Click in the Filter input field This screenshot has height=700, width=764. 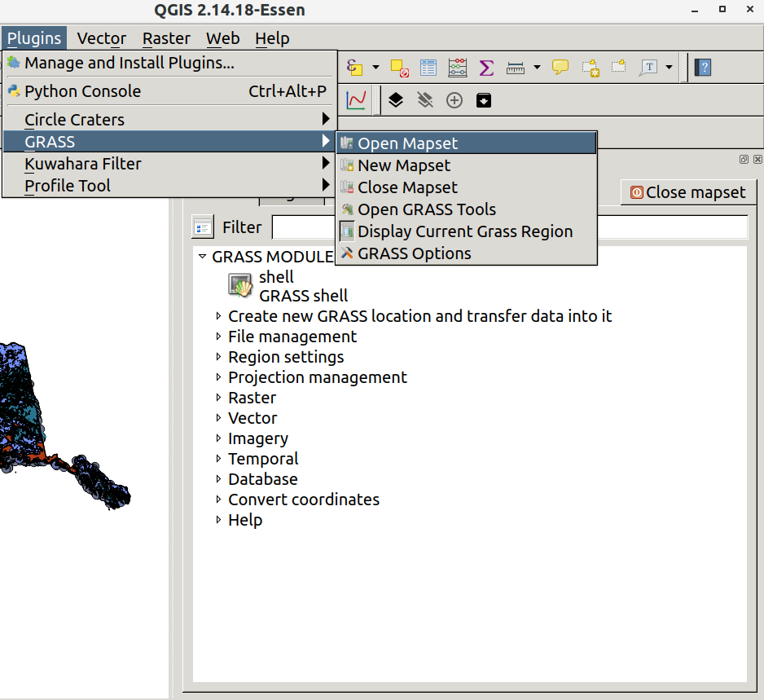[x=510, y=227]
